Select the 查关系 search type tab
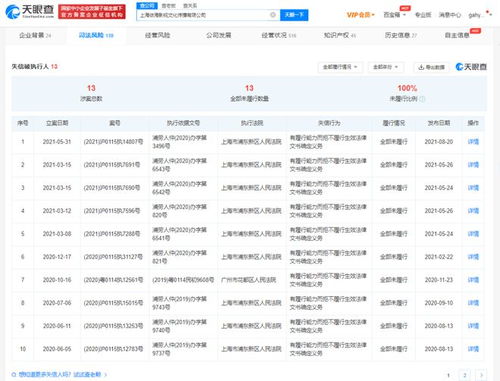 coord(190,6)
